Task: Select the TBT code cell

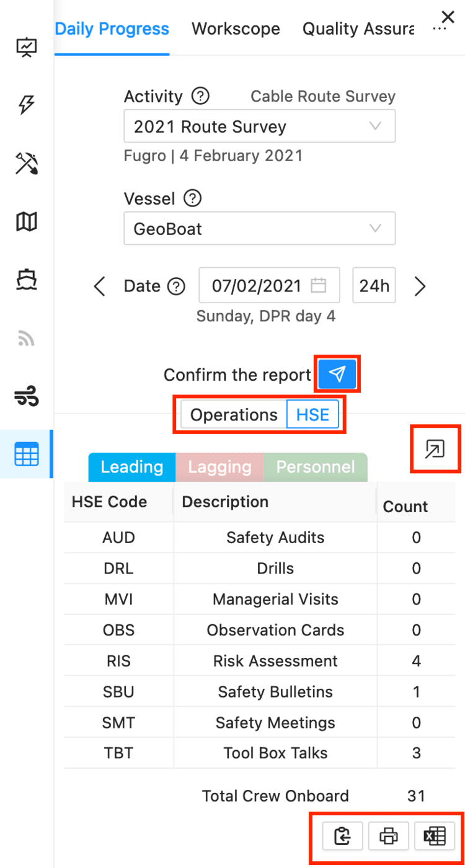Action: click(119, 753)
